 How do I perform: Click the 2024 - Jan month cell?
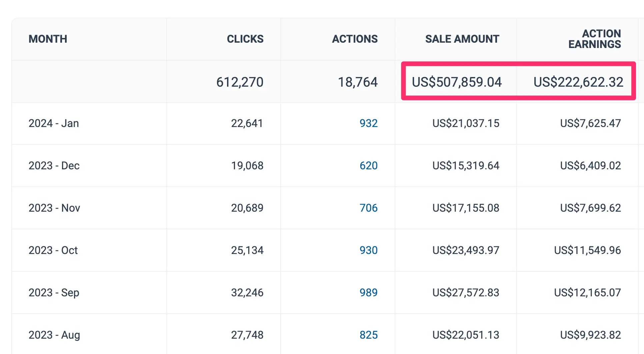pyautogui.click(x=54, y=123)
